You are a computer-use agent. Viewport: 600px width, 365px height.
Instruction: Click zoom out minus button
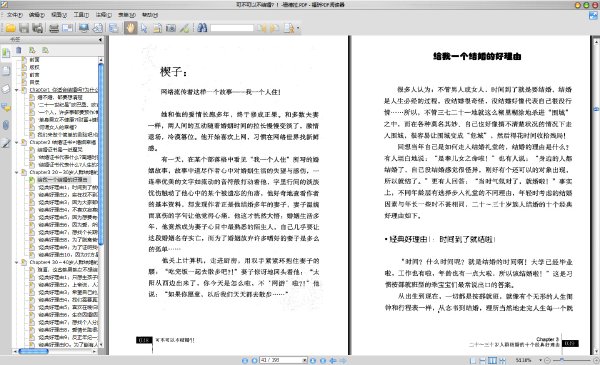pos(547,360)
